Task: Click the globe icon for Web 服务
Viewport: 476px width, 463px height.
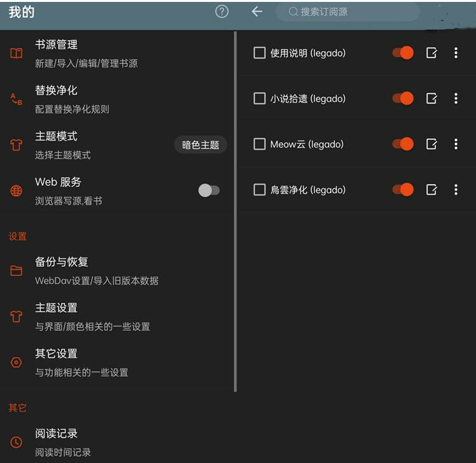Action: (17, 191)
